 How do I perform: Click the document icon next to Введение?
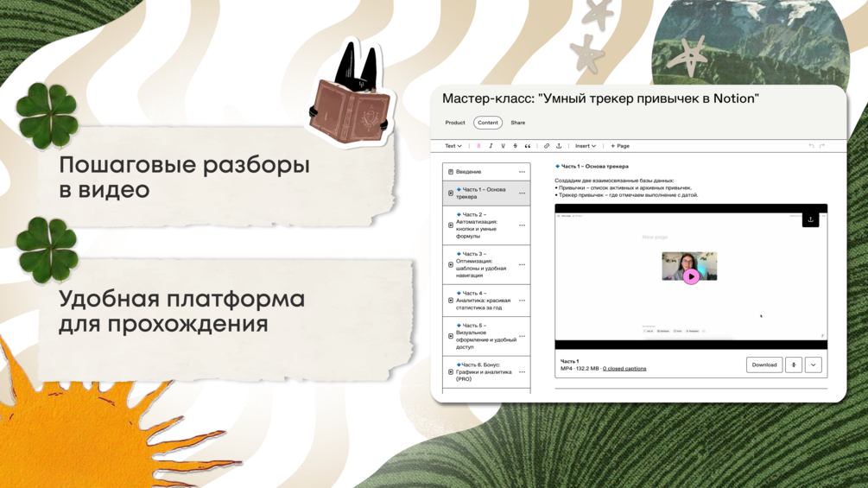pyautogui.click(x=451, y=172)
